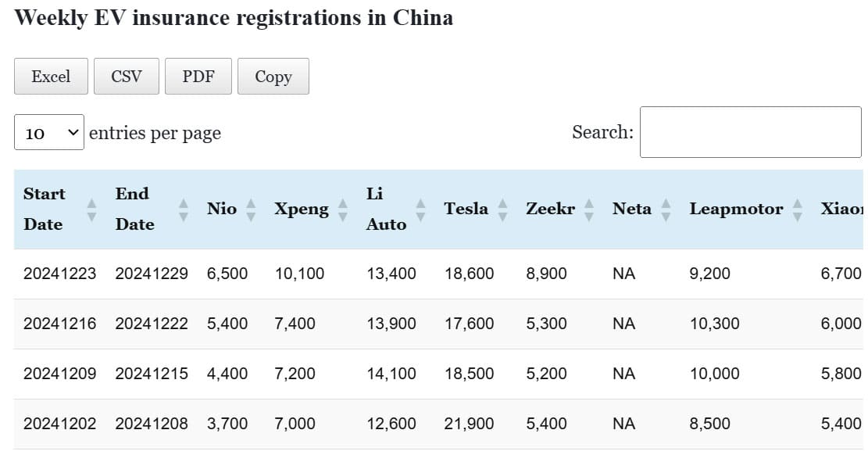Focus the Search input field
The image size is (868, 455).
coord(750,132)
